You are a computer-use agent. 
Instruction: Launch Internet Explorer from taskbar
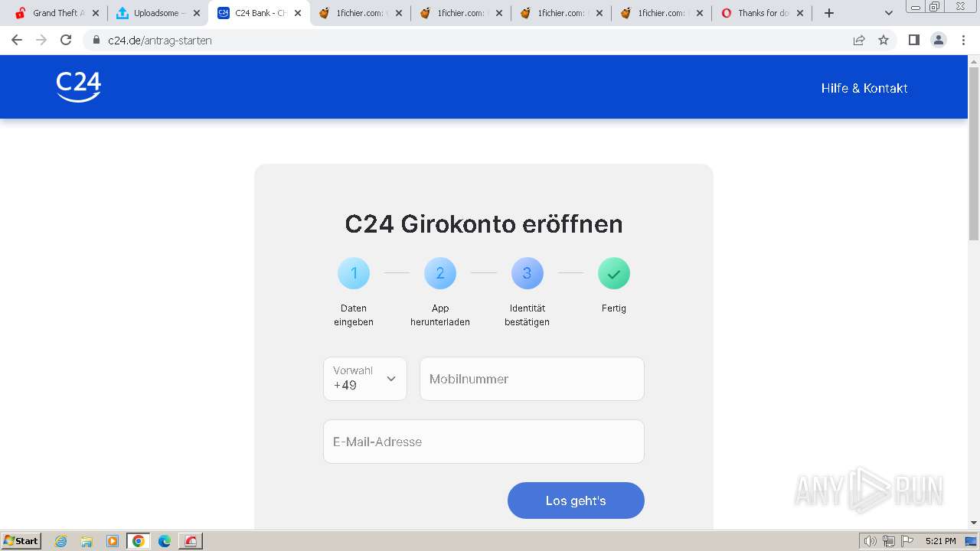61,541
